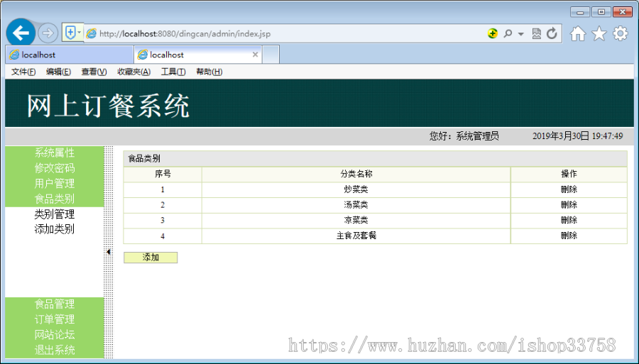Click the 食品类别 table title bar
639x364 pixels.
(x=376, y=158)
